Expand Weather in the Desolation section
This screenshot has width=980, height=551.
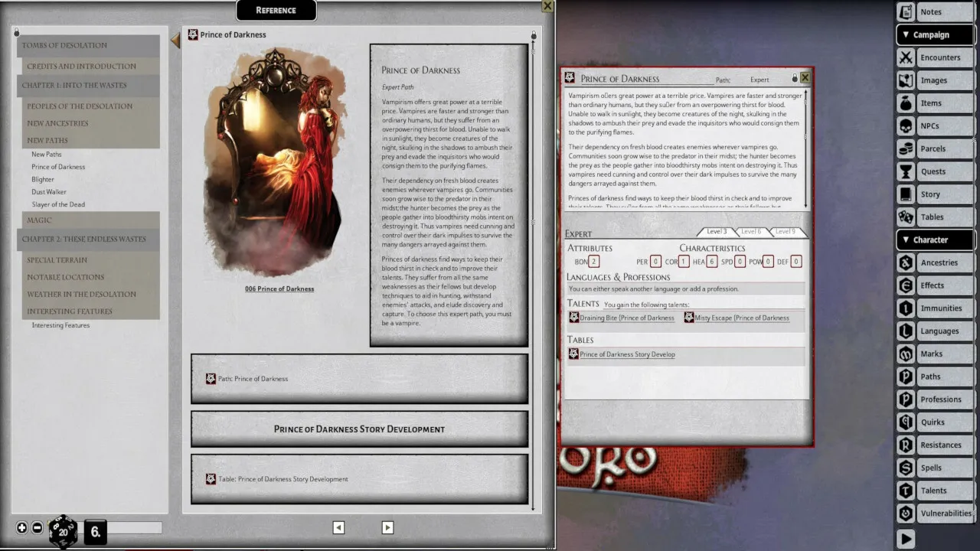(90, 294)
